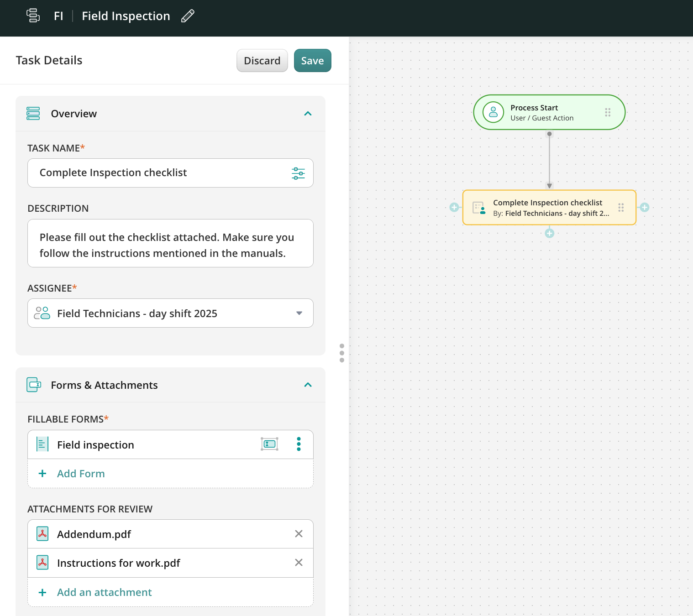Click the plus connector right of checklist node
693x616 pixels.
(645, 208)
